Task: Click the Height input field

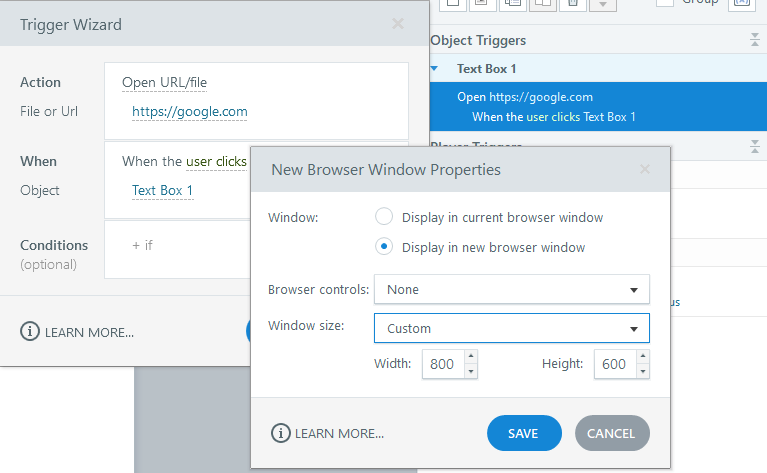Action: (615, 364)
